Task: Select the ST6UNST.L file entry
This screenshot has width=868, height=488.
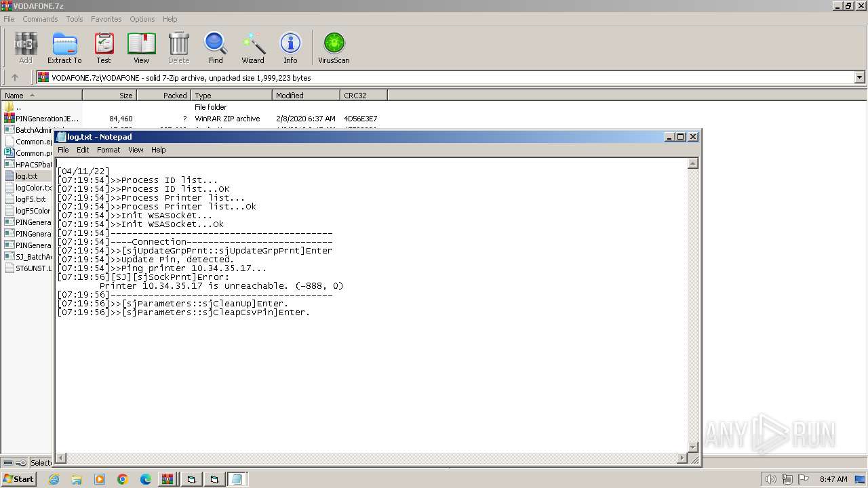Action: 28,268
